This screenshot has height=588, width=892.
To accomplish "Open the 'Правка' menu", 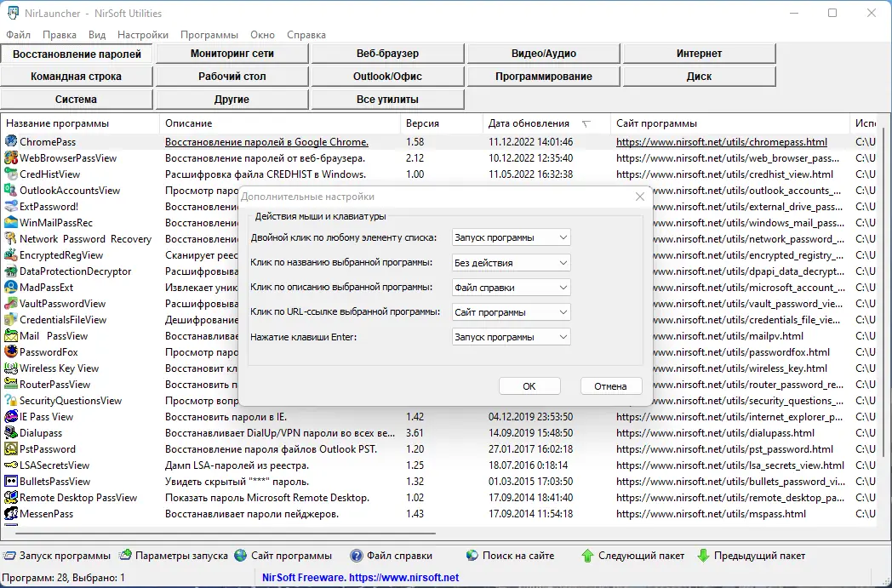I will 60,35.
